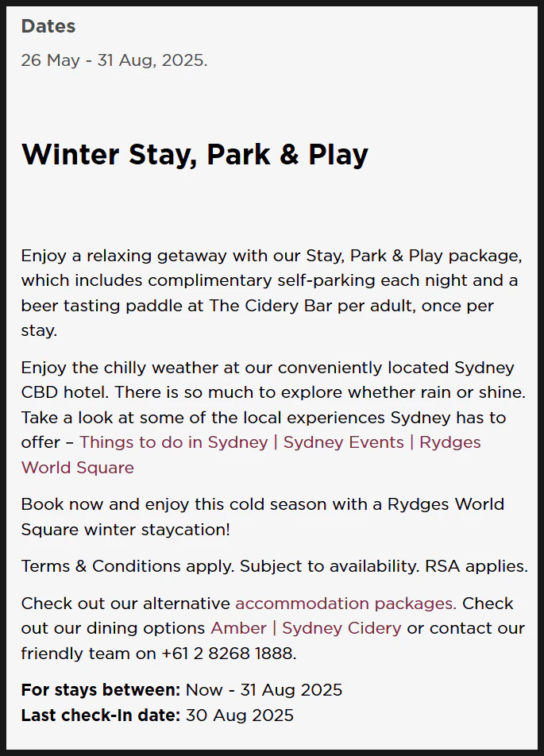Select the 26 May - 31 Aug, 2025 text
This screenshot has height=756, width=544.
(114, 60)
